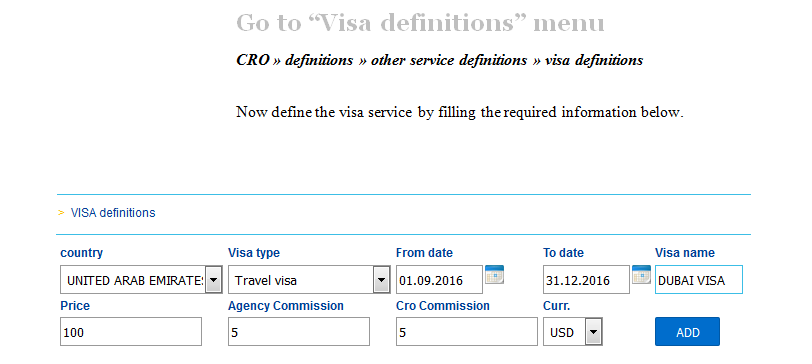The height and width of the screenshot is (364, 812).
Task: Expand the Visa type dropdown arrow
Action: click(382, 280)
